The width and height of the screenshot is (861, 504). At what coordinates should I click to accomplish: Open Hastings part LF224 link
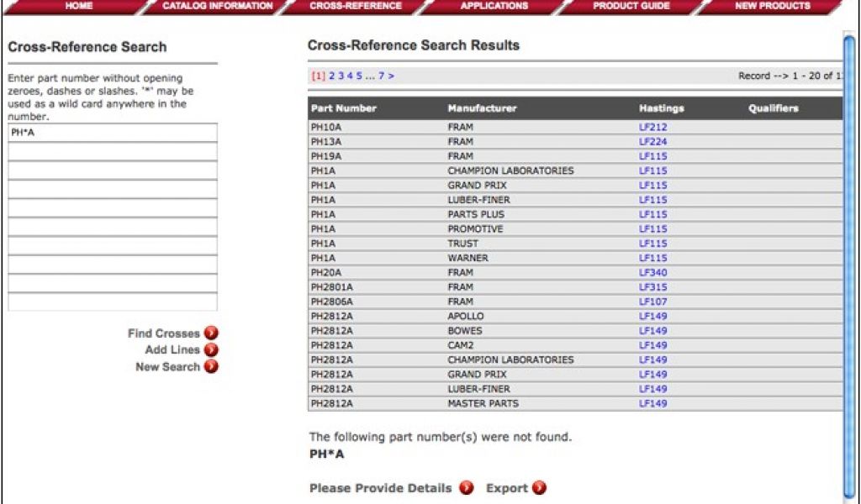pyautogui.click(x=652, y=141)
